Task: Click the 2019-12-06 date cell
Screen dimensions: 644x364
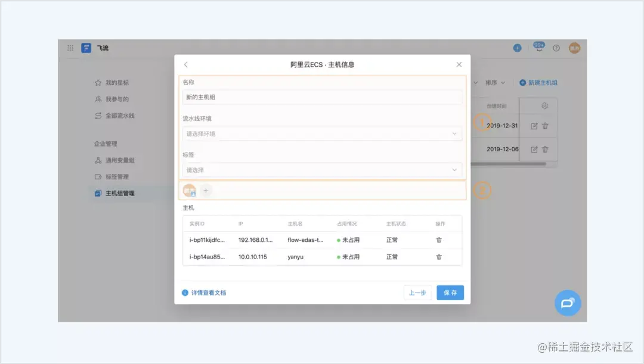Action: [502, 150]
